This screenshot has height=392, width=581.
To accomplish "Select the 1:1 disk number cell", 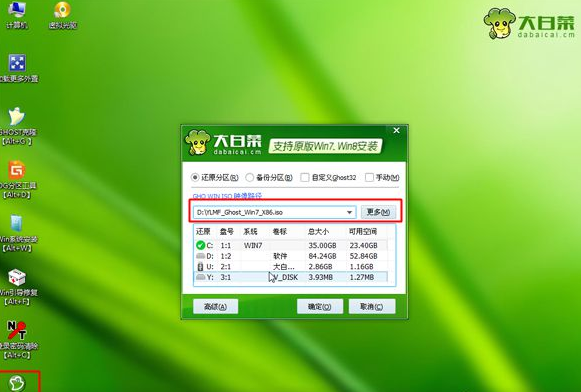I will (x=226, y=245).
